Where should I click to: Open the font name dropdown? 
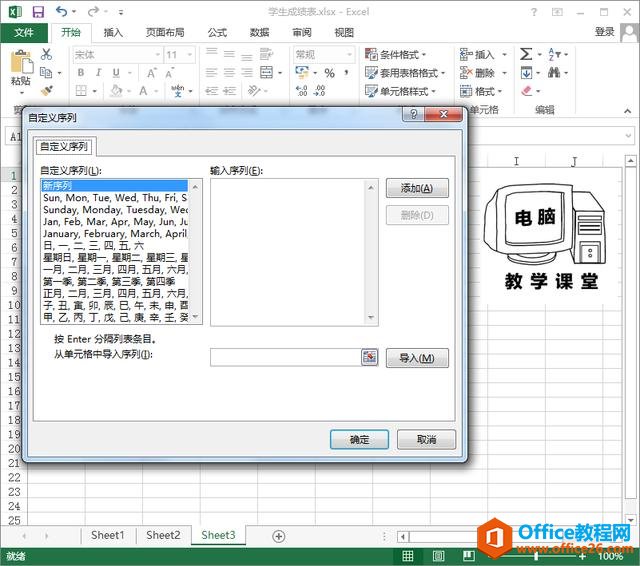[x=157, y=55]
